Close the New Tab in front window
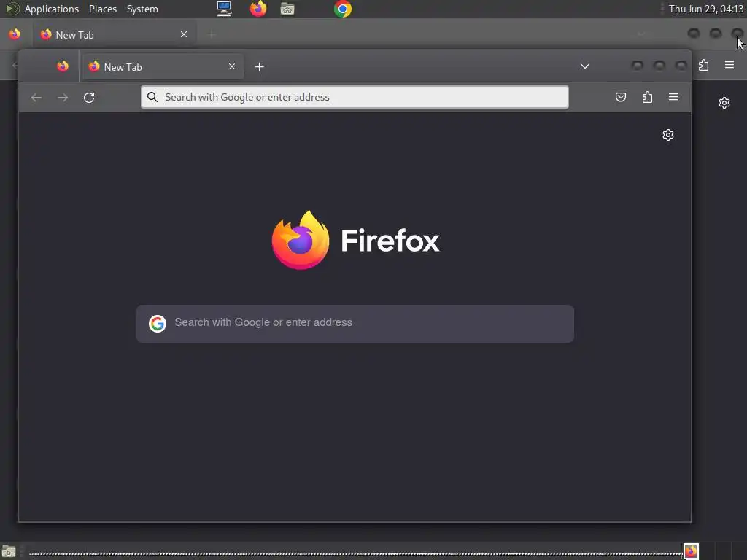 click(231, 66)
